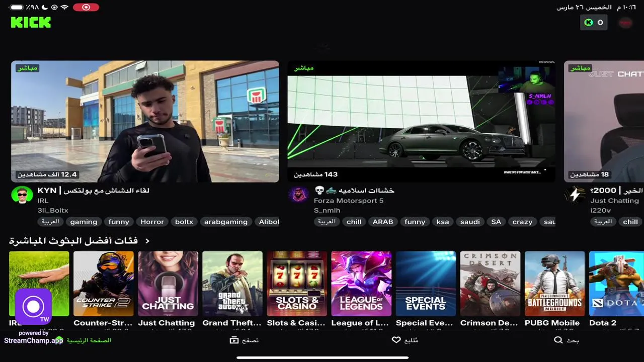Viewport: 644px width, 362px height.
Task: Click the 12.4 ألف viewers count badge
Action: coord(47,174)
